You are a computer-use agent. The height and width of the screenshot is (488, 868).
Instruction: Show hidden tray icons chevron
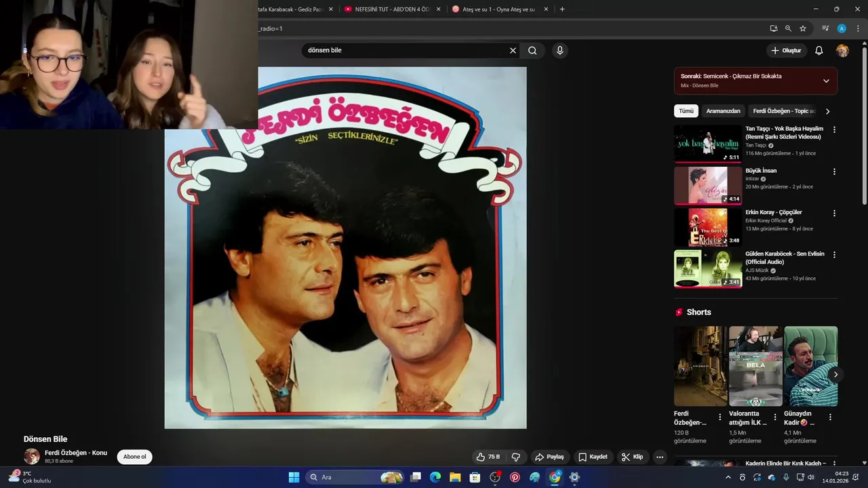[728, 477]
